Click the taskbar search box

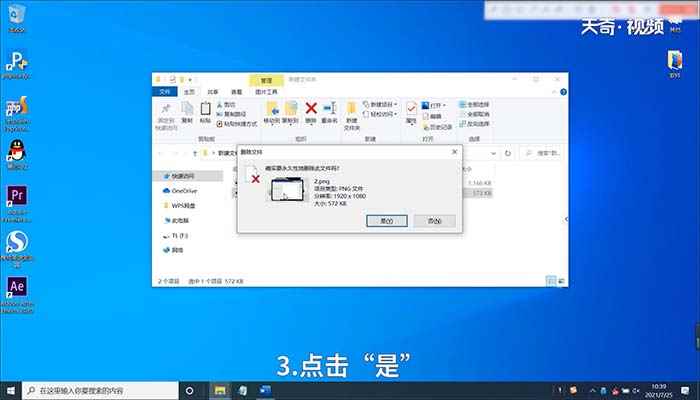[100, 391]
